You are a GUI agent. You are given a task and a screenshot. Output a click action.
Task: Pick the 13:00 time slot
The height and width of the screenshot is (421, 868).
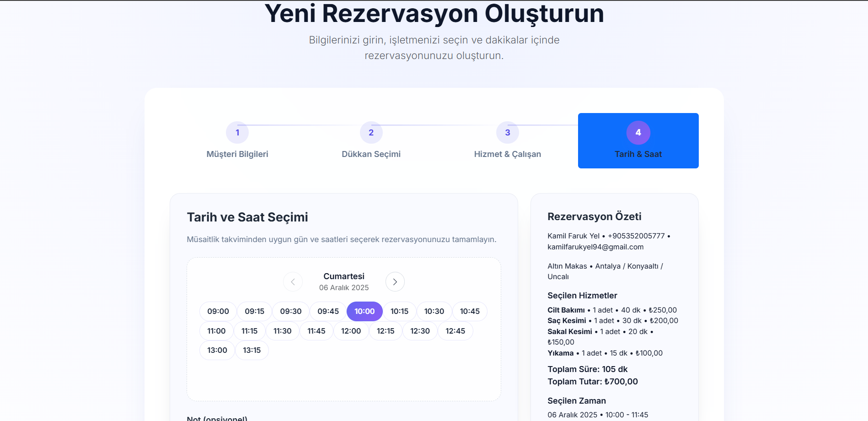(217, 350)
